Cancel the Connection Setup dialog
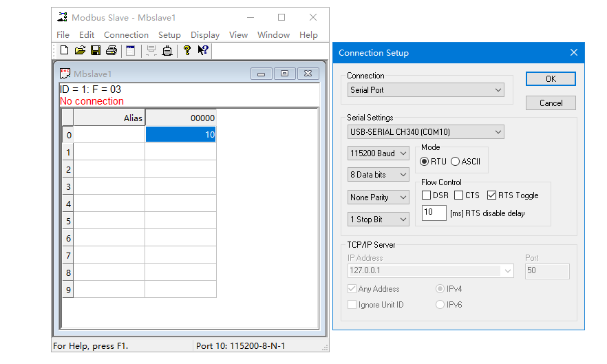 [x=551, y=103]
